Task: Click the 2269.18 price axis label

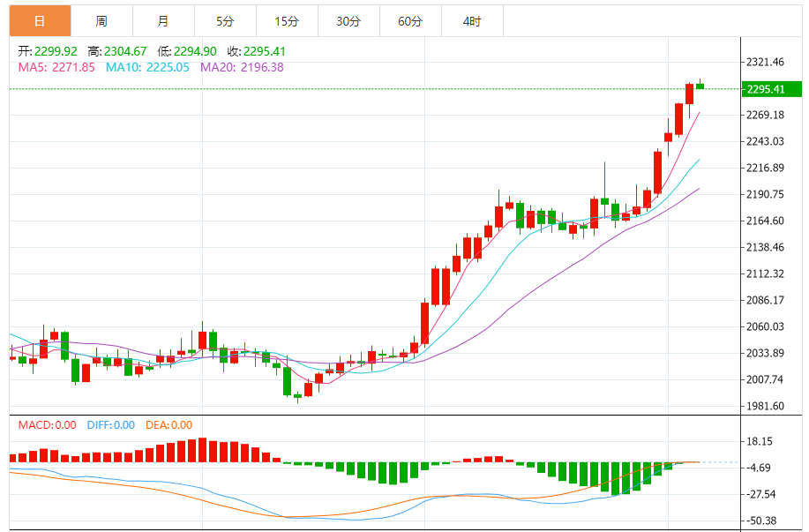Action: coord(765,115)
